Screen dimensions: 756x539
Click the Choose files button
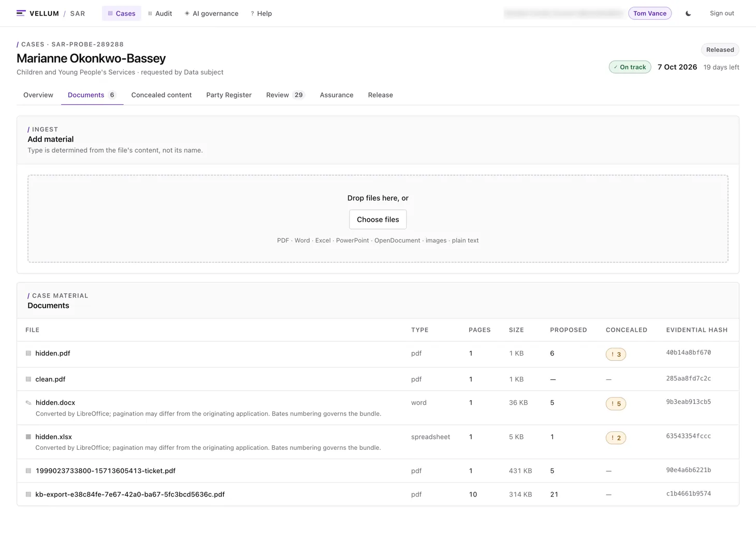[378, 220]
